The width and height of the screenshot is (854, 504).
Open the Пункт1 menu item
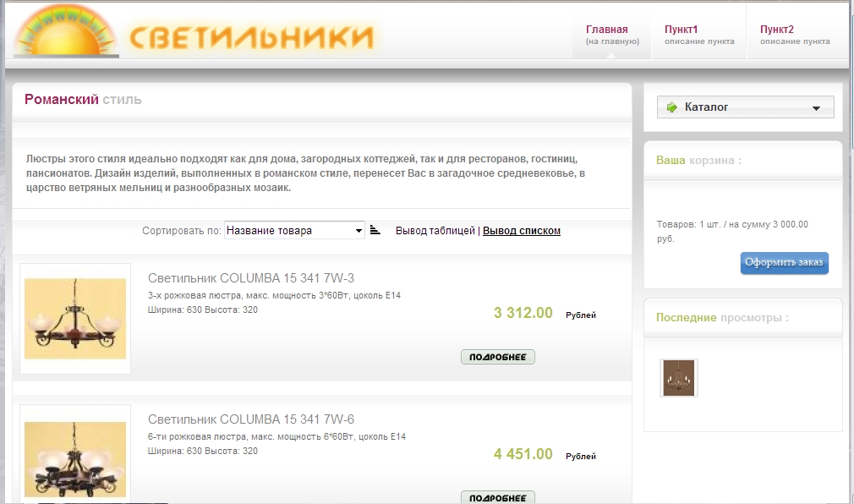pyautogui.click(x=698, y=35)
